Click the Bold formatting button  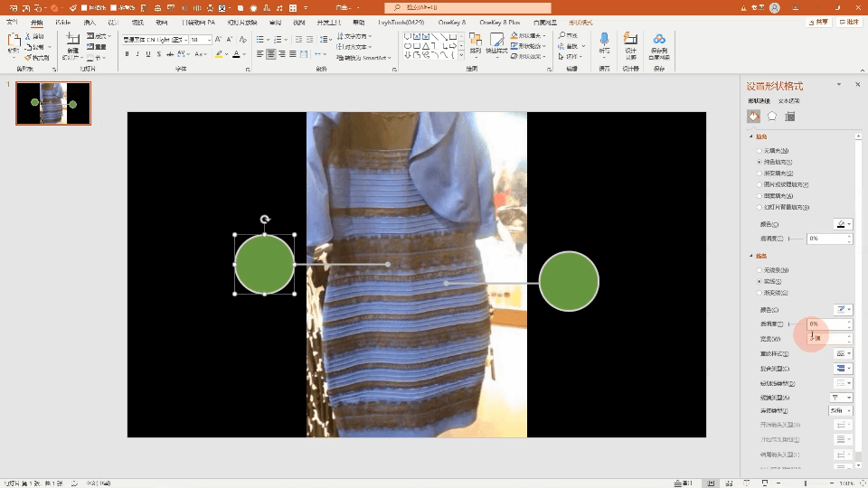pyautogui.click(x=127, y=54)
